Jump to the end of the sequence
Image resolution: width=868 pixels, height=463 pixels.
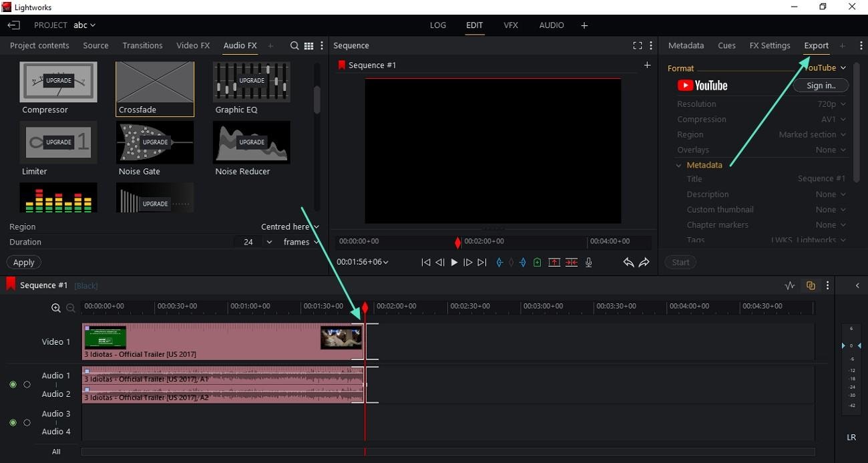click(x=482, y=263)
